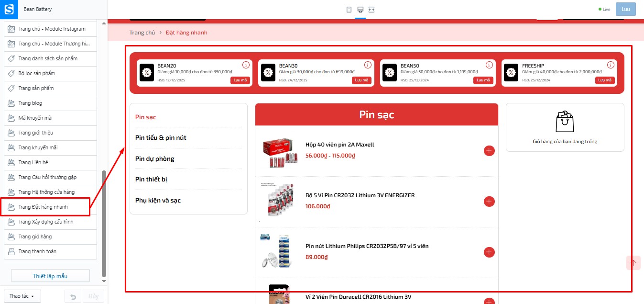Screen dimensions: 644x304
Task: Open Trang giỏ hàng settings
Action: pyautogui.click(x=50, y=236)
